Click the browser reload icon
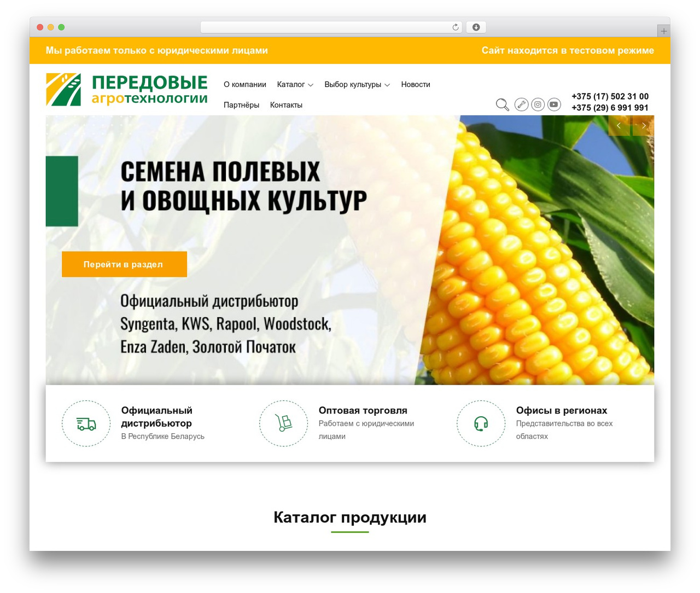The height and width of the screenshot is (593, 700). tap(455, 27)
